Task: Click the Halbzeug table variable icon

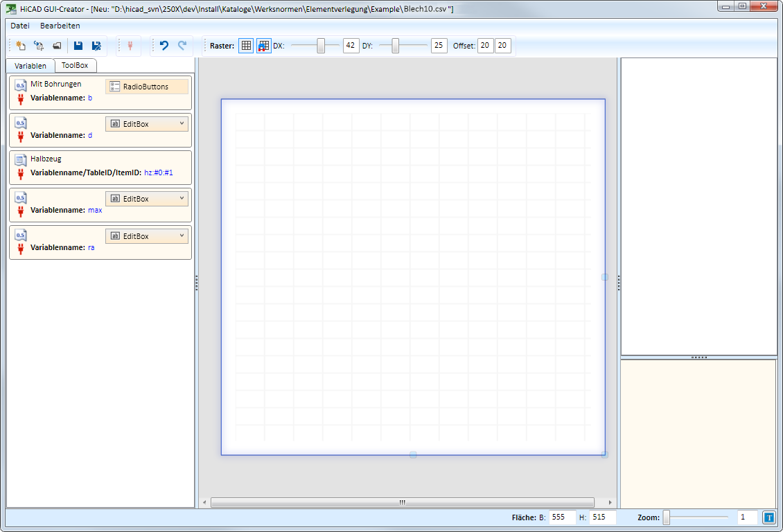Action: pyautogui.click(x=20, y=160)
